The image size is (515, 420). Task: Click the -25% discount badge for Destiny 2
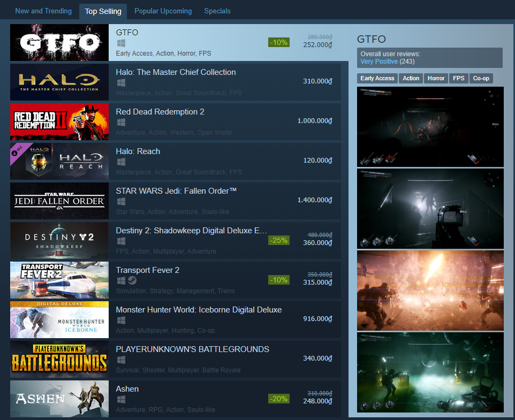click(278, 240)
